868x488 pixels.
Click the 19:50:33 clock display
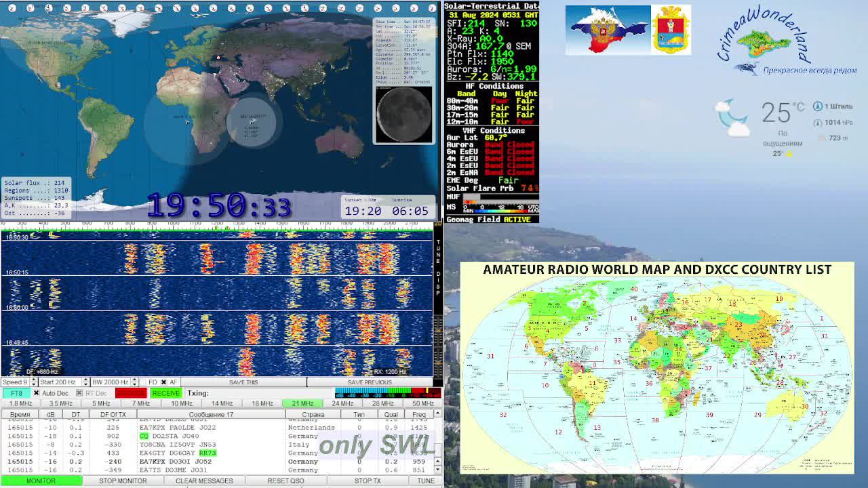coord(219,205)
